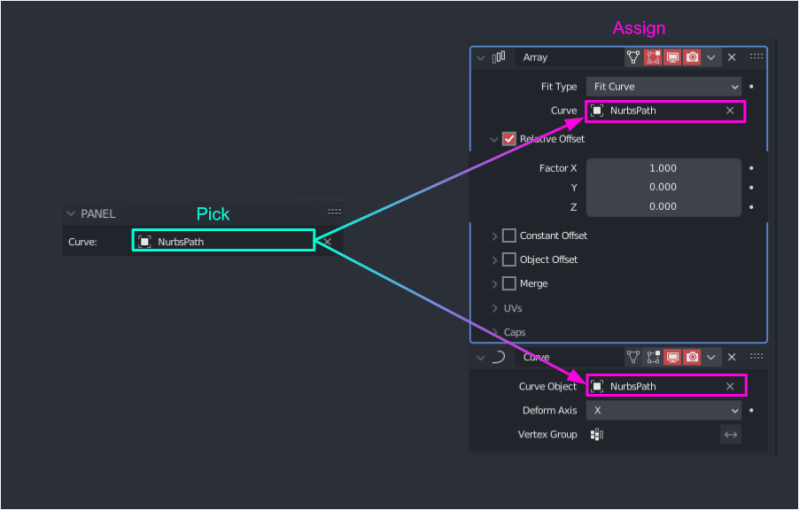Toggle Curve modifier on-cage vertex display
The width and height of the screenshot is (799, 510).
tap(633, 357)
